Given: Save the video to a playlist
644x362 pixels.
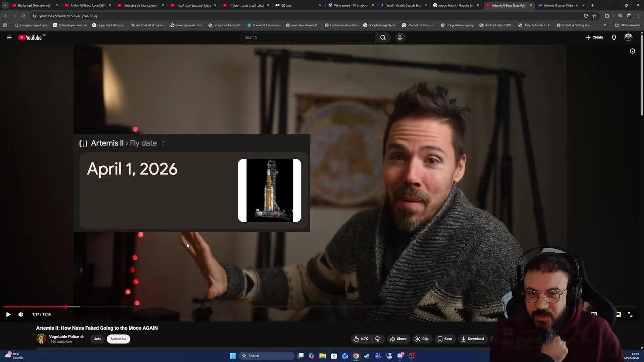Looking at the screenshot, I should click(445, 339).
